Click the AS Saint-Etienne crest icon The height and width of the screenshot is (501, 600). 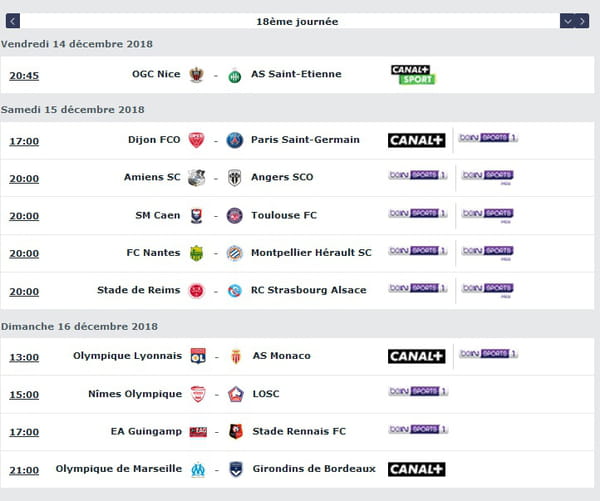tap(235, 76)
